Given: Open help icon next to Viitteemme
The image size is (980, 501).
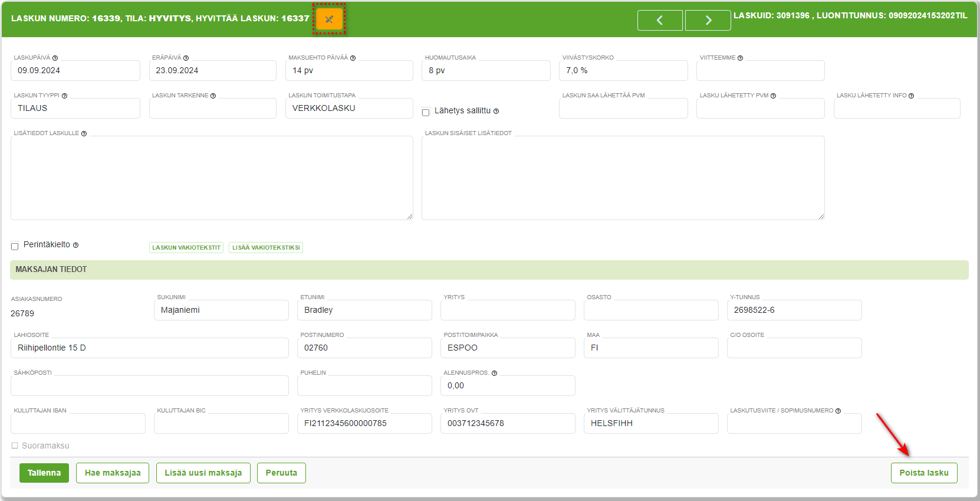Looking at the screenshot, I should coord(740,58).
